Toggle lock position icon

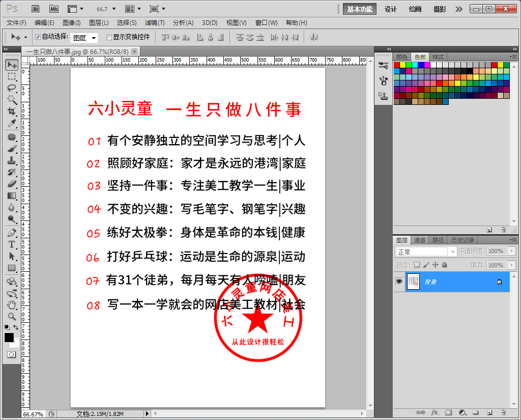tap(436, 265)
